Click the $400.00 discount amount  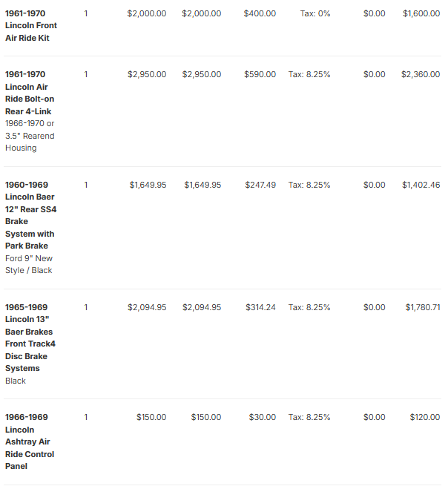(260, 13)
